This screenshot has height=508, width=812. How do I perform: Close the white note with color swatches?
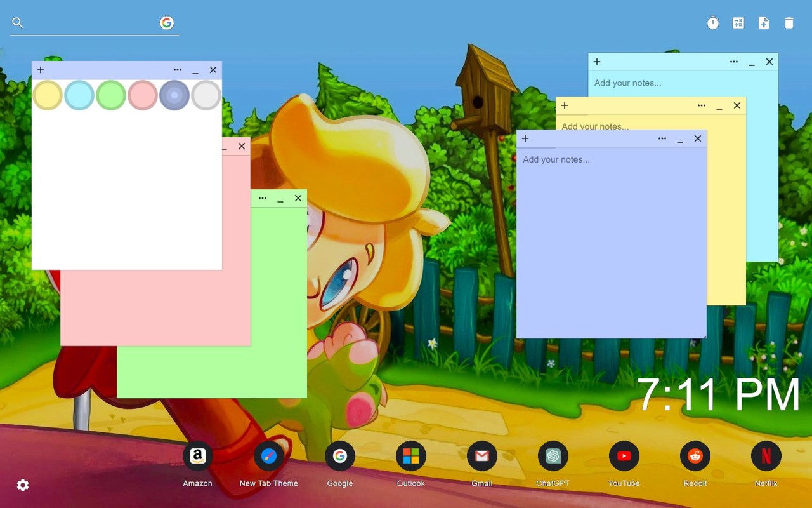point(213,70)
